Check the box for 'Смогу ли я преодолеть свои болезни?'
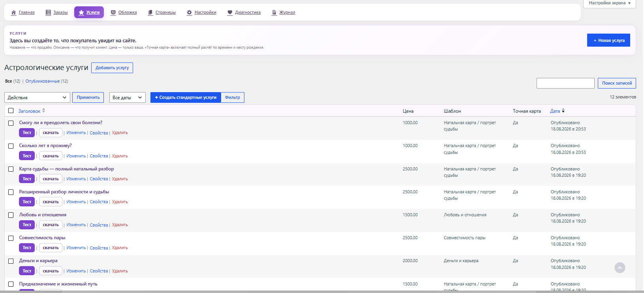 pyautogui.click(x=11, y=123)
